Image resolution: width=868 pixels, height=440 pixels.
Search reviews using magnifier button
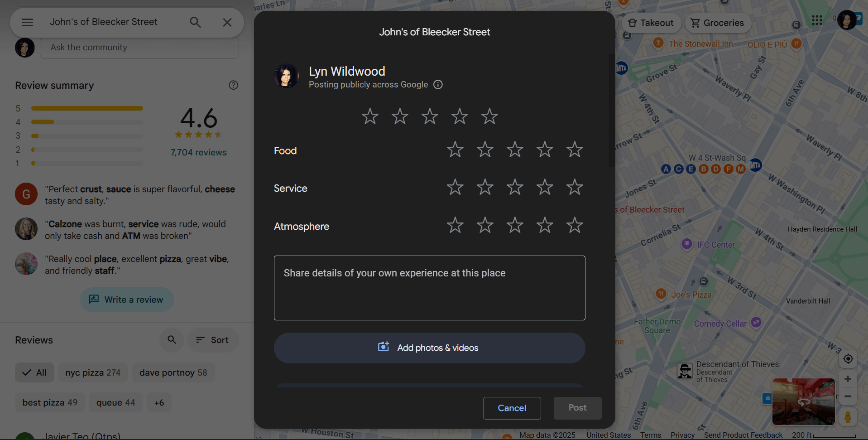click(x=172, y=340)
